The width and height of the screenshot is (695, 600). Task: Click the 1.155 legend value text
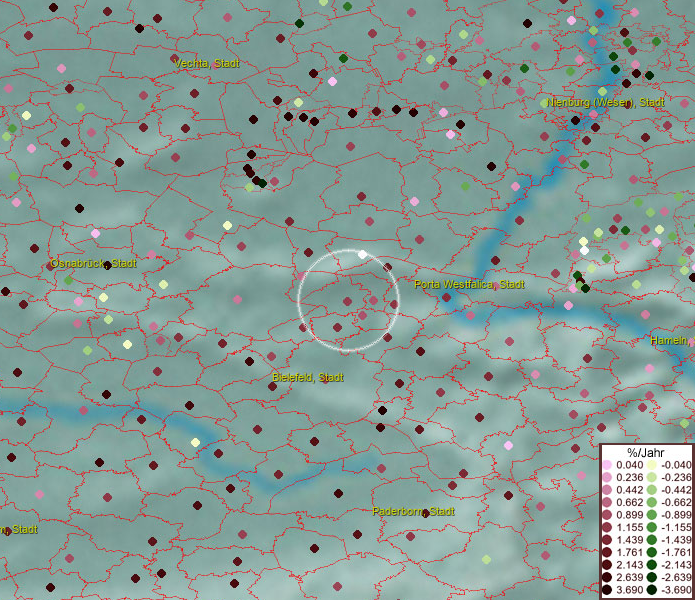[629, 527]
